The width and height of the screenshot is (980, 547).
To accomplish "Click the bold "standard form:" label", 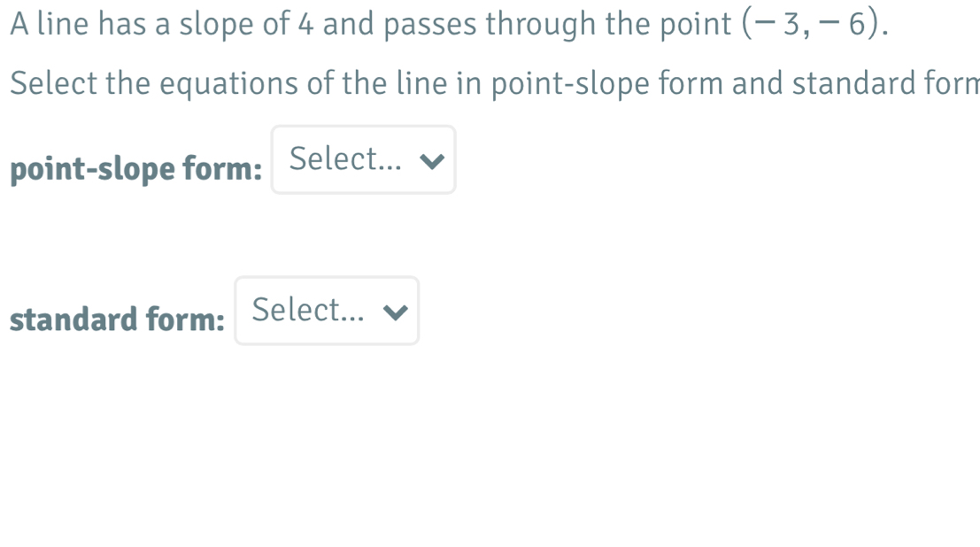I will tap(118, 319).
